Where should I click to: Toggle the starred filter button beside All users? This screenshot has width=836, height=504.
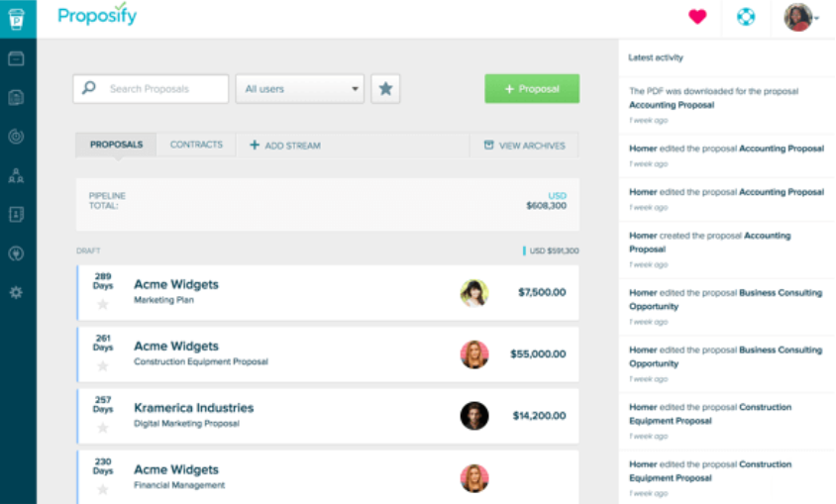(385, 89)
